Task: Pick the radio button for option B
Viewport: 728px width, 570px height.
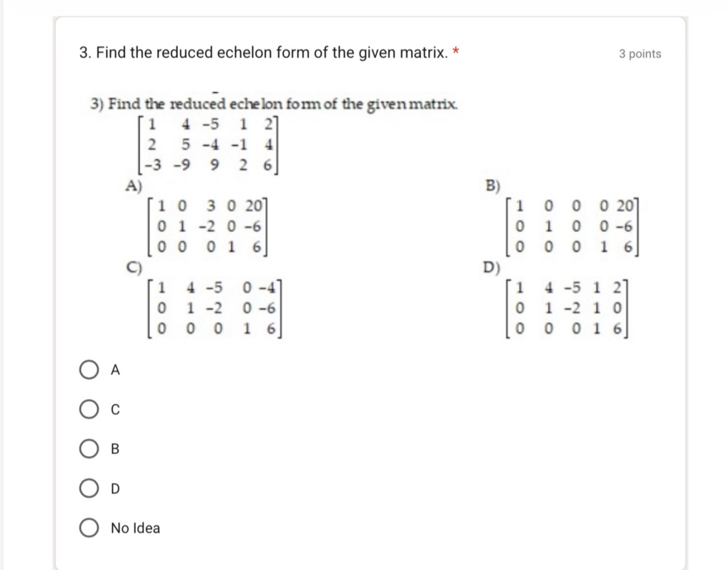Action: tap(89, 449)
